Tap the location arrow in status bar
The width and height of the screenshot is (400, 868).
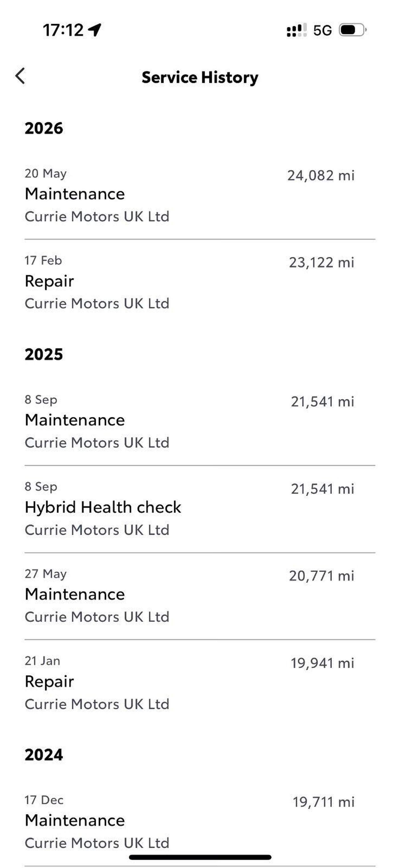point(95,30)
